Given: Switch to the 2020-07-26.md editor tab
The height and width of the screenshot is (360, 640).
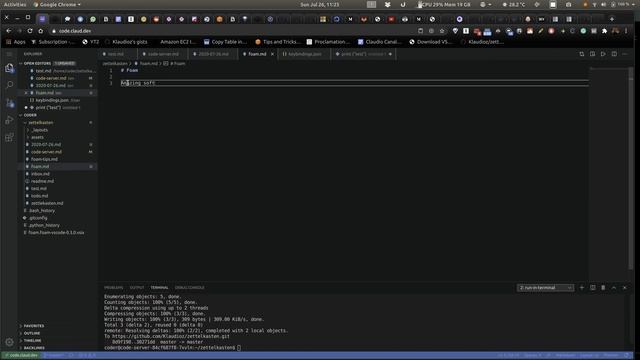Looking at the screenshot, I should (x=213, y=54).
